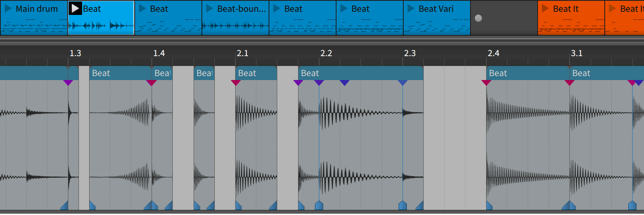Grab fade-out handle at end of long Beat event
Screen dimensions: 644x215
pos(420,206)
